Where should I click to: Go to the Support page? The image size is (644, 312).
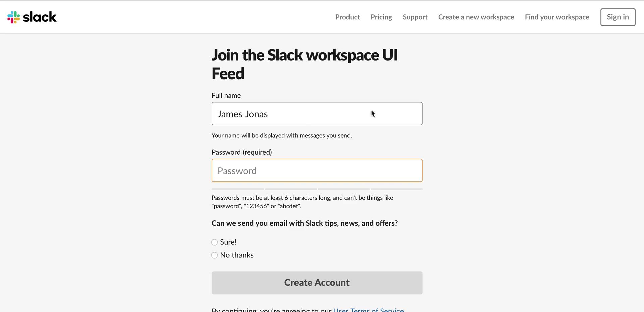tap(415, 17)
